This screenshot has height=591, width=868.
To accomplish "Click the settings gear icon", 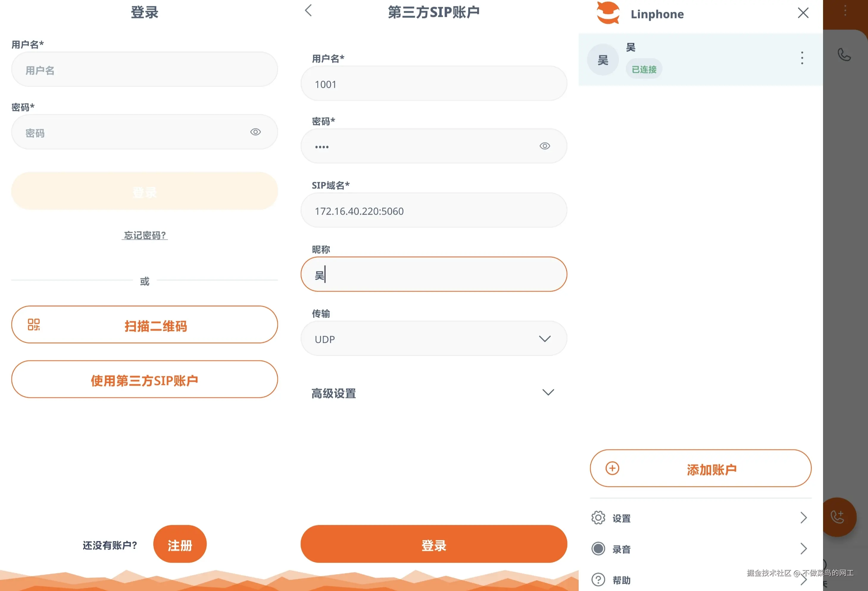I will (598, 518).
